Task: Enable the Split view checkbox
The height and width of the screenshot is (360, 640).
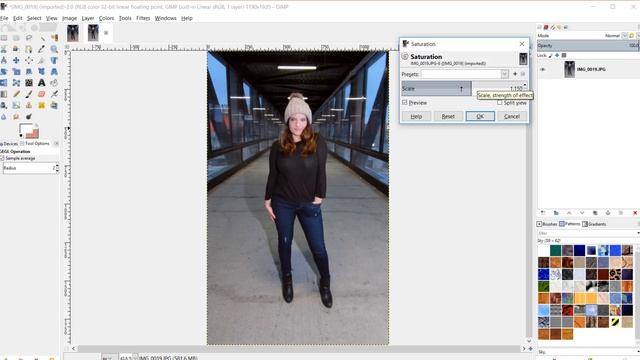Action: tap(499, 102)
